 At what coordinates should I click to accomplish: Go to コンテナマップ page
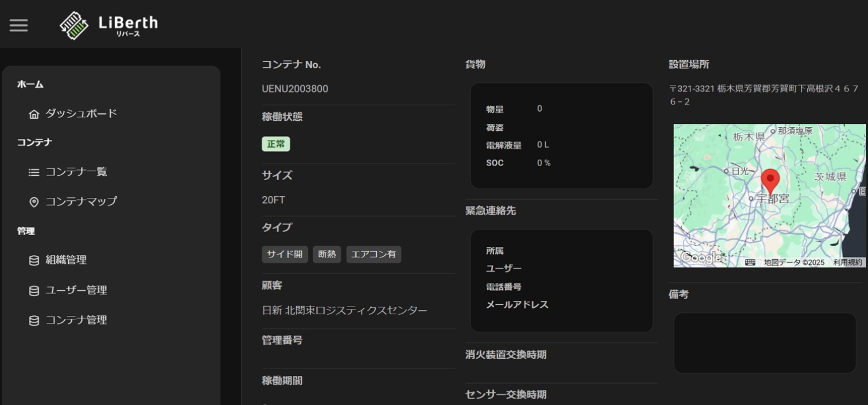81,201
